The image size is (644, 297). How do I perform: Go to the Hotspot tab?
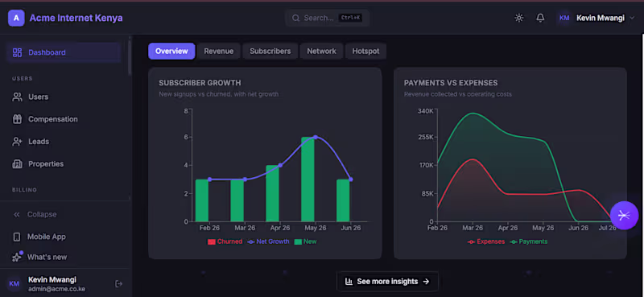pyautogui.click(x=366, y=52)
